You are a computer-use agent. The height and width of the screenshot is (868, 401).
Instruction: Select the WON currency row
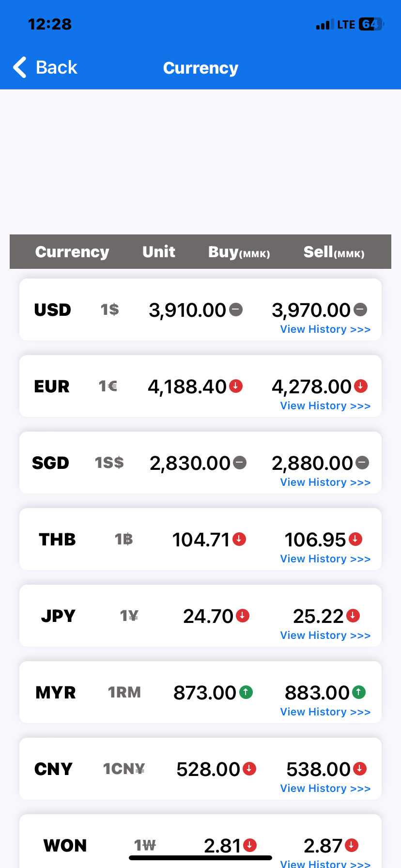[200, 841]
